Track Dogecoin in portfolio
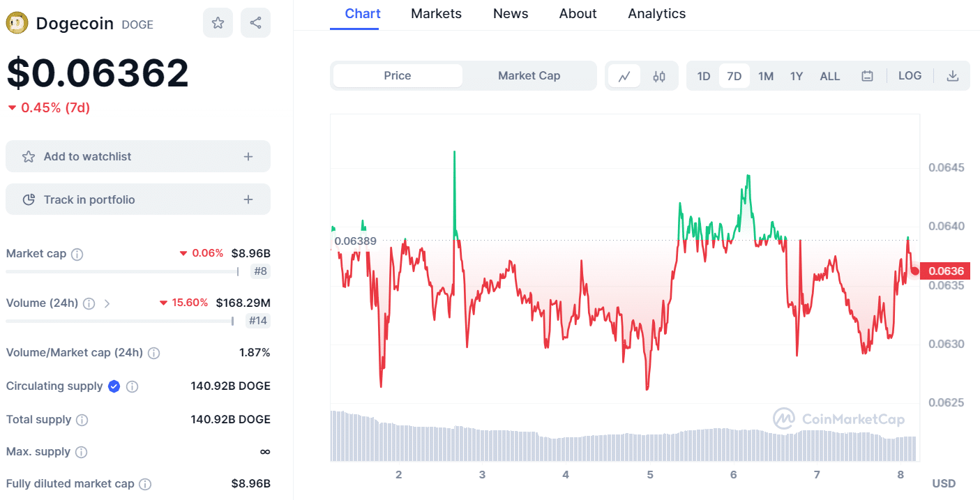The width and height of the screenshot is (980, 500). (x=138, y=200)
